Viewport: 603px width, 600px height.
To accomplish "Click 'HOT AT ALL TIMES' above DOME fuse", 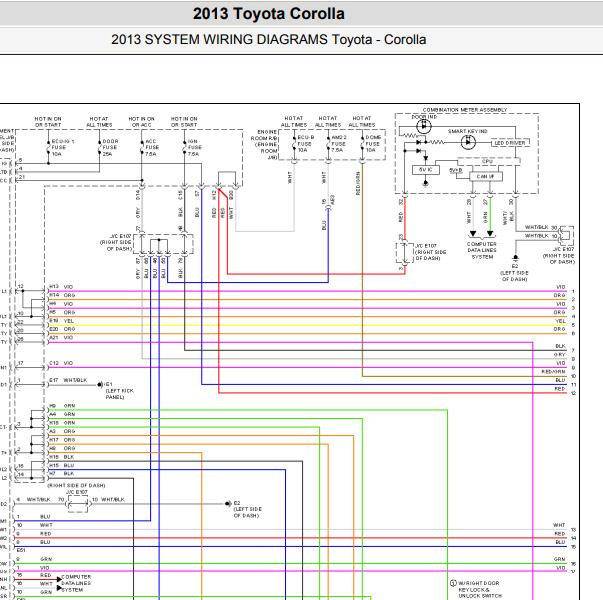I will [x=361, y=122].
